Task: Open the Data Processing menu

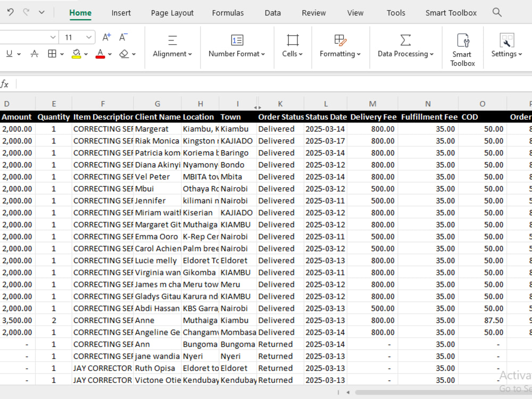Action: click(x=405, y=47)
